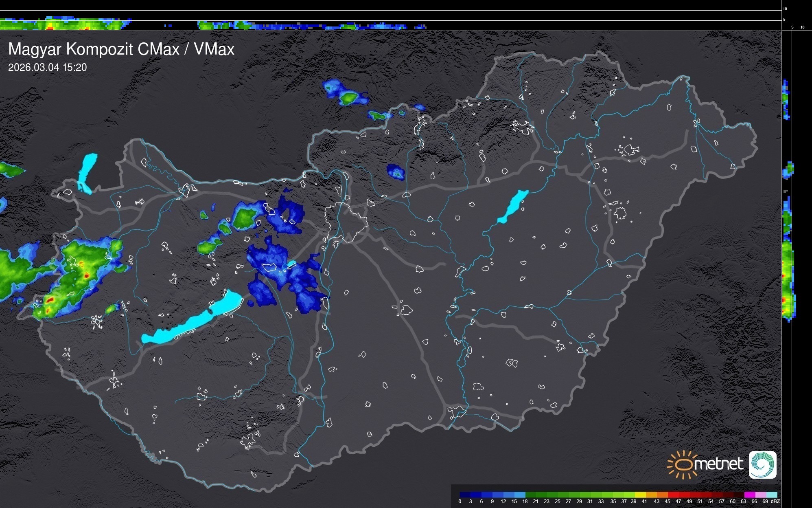This screenshot has width=812, height=508.
Task: Click the Budapest city outline
Action: pyautogui.click(x=346, y=222)
